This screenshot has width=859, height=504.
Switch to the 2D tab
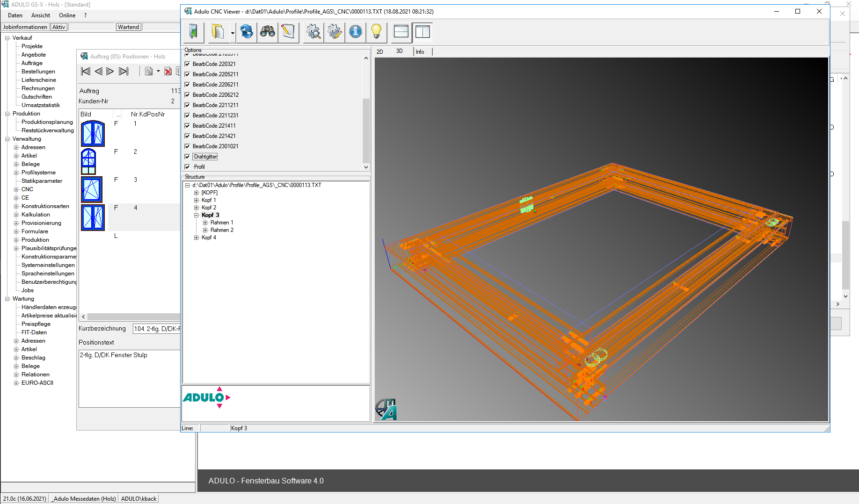pyautogui.click(x=380, y=52)
